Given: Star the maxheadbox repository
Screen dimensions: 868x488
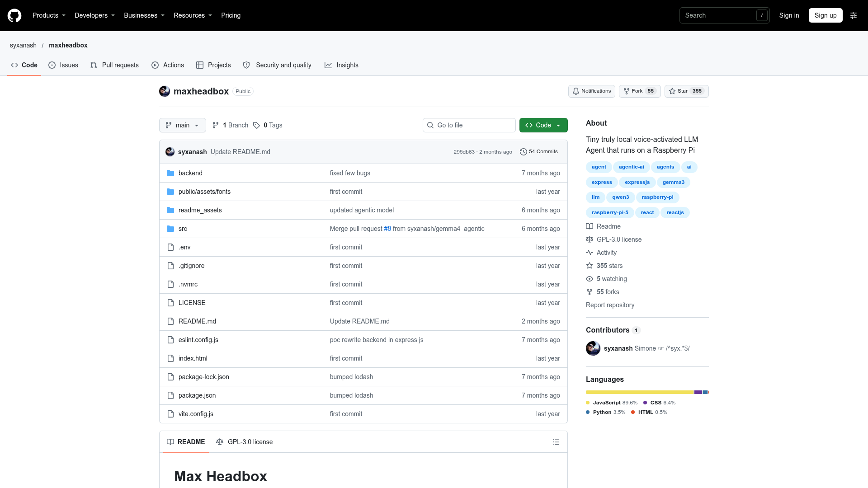Looking at the screenshot, I should [686, 91].
